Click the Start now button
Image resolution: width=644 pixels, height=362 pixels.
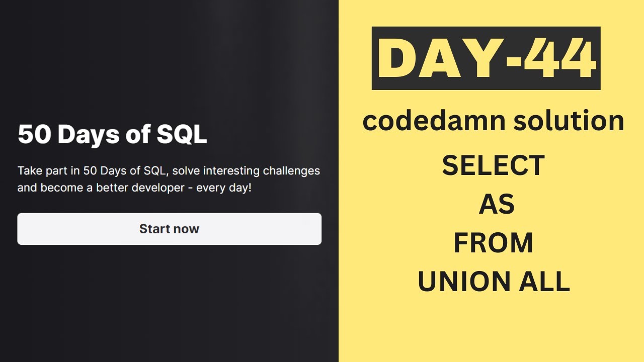169,229
